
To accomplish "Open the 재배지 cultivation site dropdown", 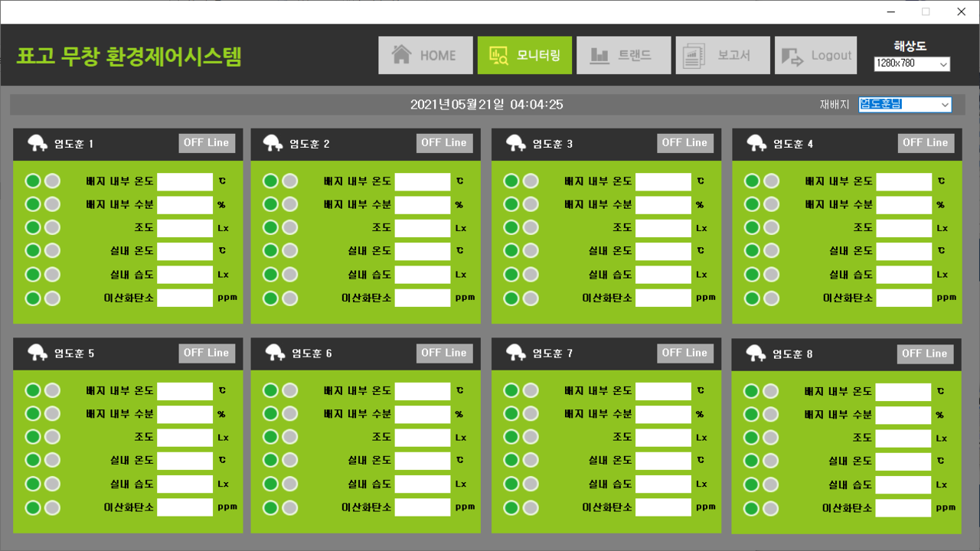I will coord(905,104).
